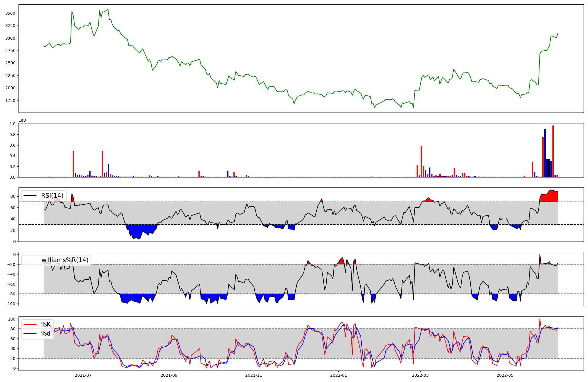
Task: Click the %K legend entry
Action: point(46,324)
